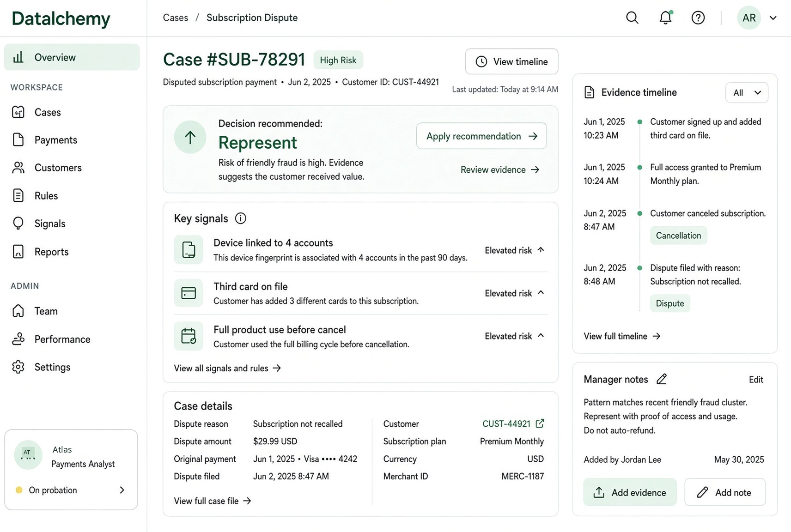Viewport: 791px width, 532px height.
Task: Open the account menu chevron beside AR
Action: (773, 18)
